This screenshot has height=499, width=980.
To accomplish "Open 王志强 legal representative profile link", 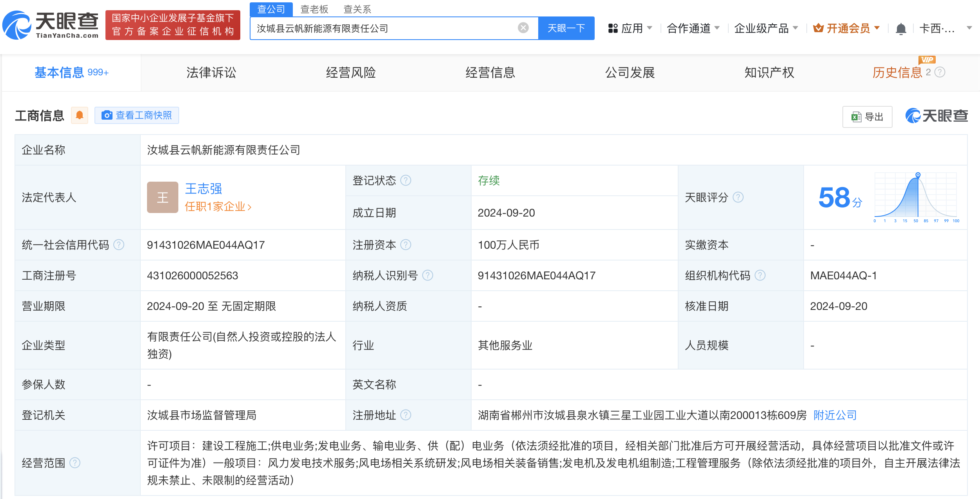I will pyautogui.click(x=202, y=189).
